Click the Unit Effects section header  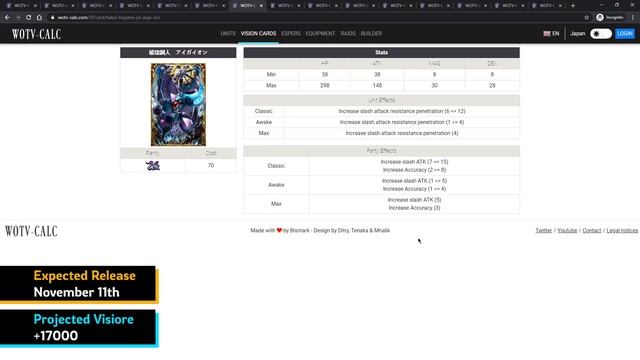pyautogui.click(x=382, y=100)
